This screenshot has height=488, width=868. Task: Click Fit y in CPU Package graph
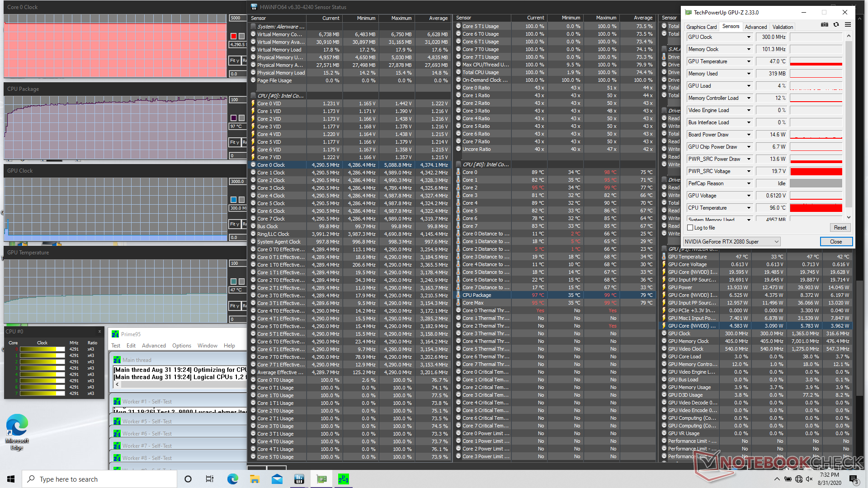click(234, 142)
